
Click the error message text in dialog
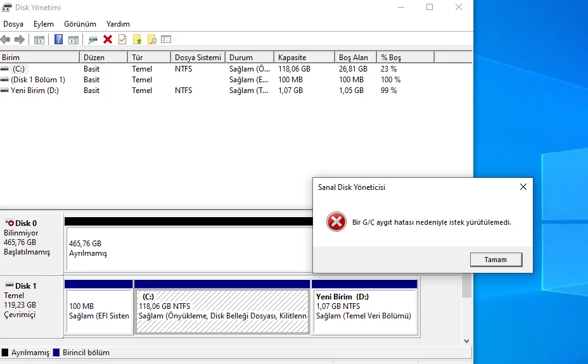coord(431,222)
